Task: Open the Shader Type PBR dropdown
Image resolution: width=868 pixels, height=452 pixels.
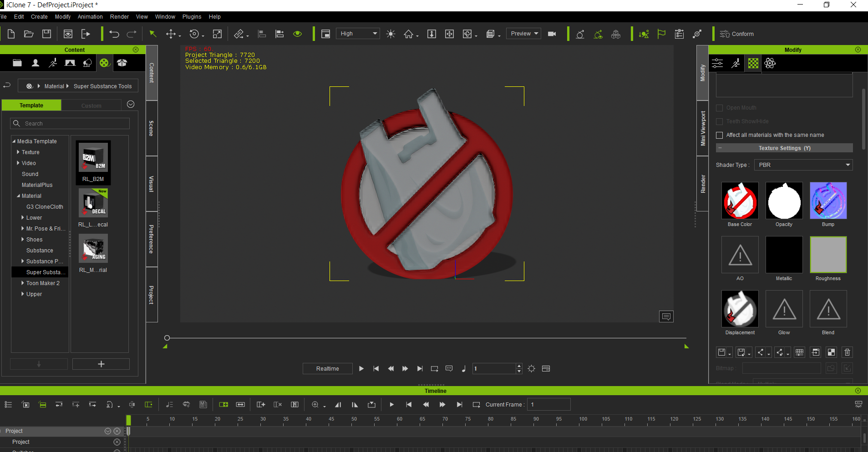Action: (x=803, y=165)
